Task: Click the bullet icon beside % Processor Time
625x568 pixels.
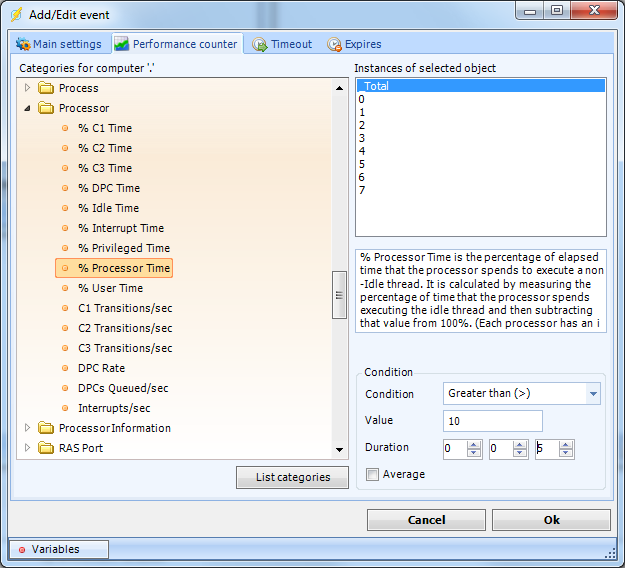Action: pos(65,268)
